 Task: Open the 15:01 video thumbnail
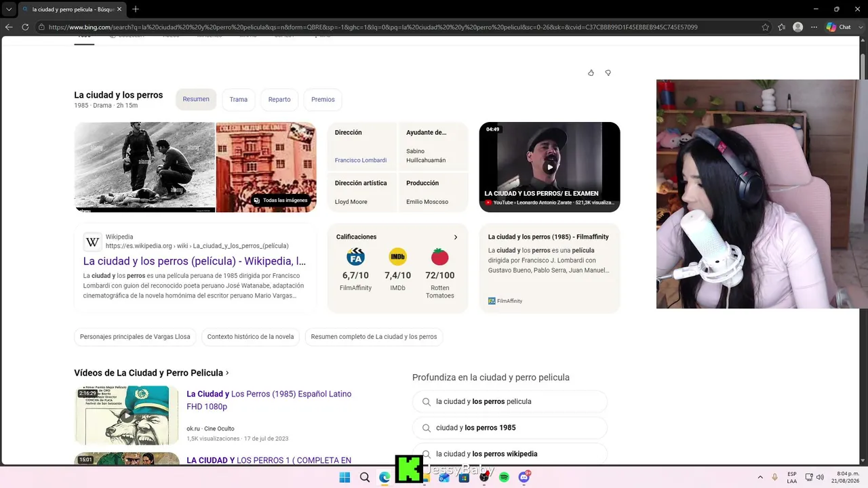(x=126, y=458)
